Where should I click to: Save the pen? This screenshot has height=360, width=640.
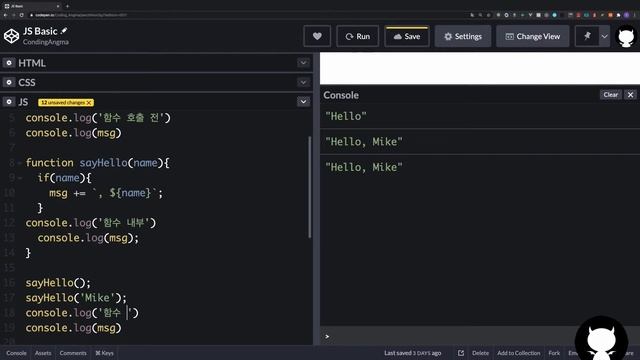click(407, 36)
